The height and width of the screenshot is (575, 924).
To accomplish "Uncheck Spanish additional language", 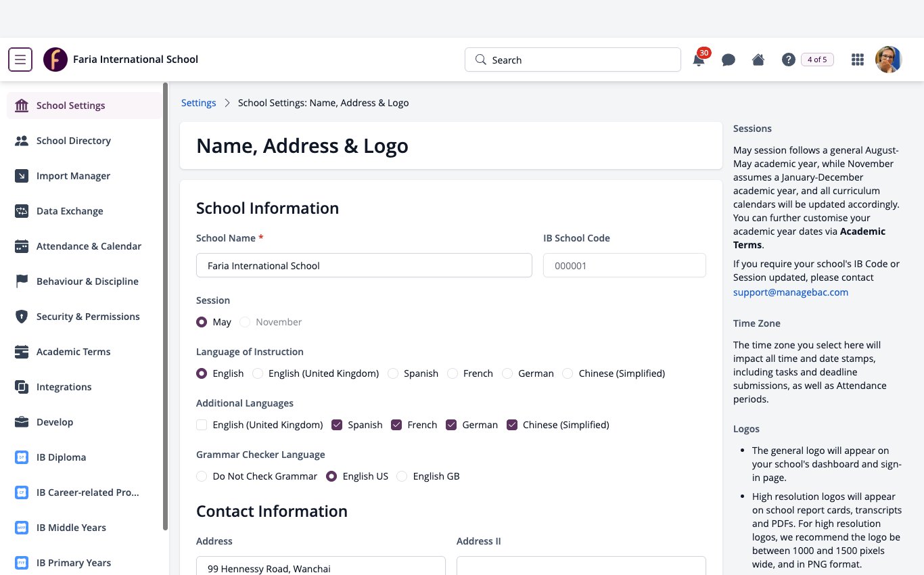I will pos(337,425).
